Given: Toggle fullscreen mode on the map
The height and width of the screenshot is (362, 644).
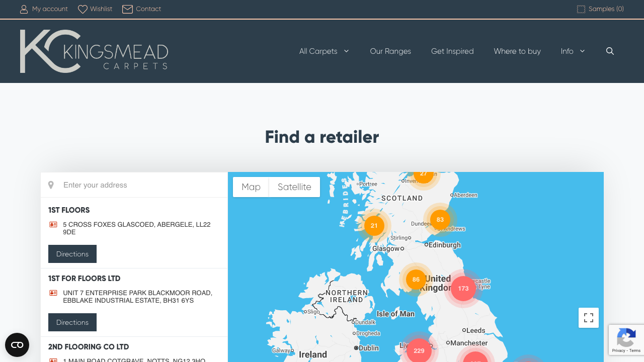Looking at the screenshot, I should click(x=589, y=318).
